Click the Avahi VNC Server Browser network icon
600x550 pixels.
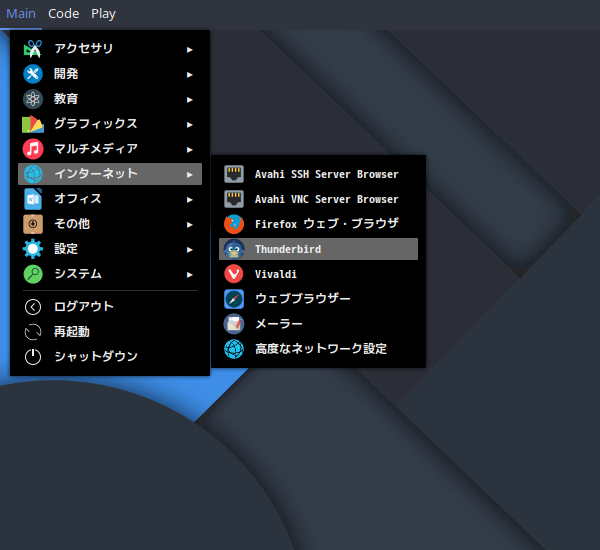pos(234,199)
